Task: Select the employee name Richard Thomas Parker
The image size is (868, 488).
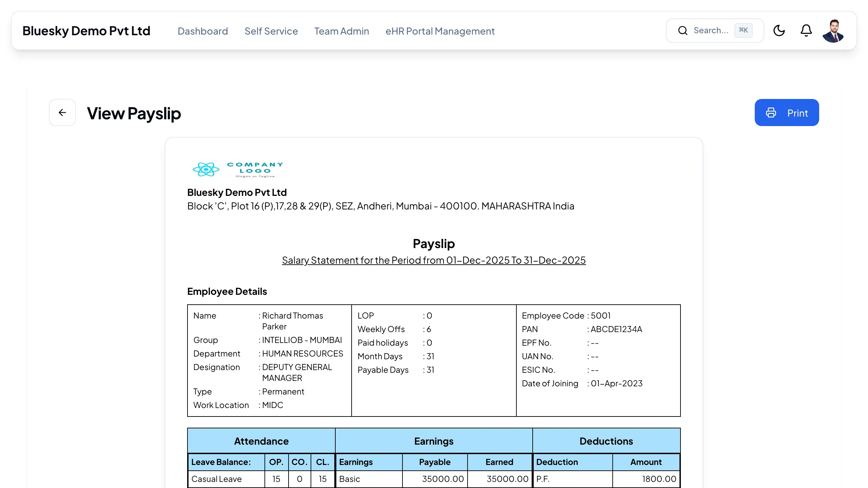Action: pos(293,321)
